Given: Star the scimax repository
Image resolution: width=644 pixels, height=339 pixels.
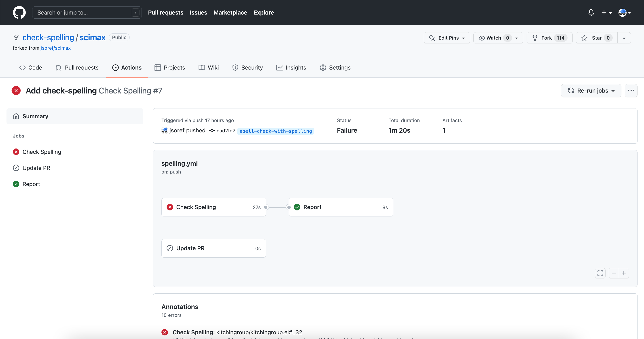Looking at the screenshot, I should 597,38.
